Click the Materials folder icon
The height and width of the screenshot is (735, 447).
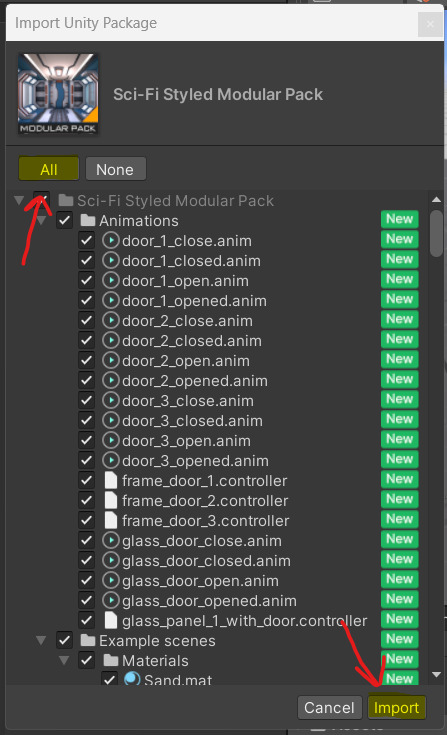click(111, 660)
